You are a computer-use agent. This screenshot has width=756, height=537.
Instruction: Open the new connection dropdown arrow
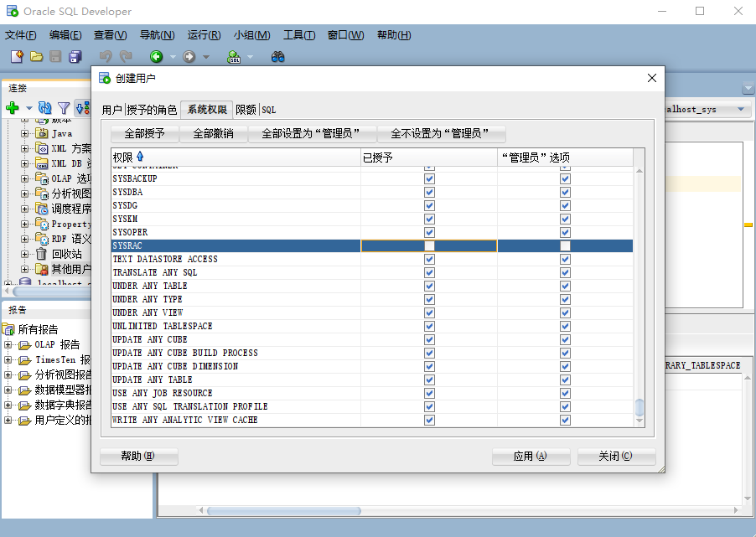pyautogui.click(x=29, y=108)
